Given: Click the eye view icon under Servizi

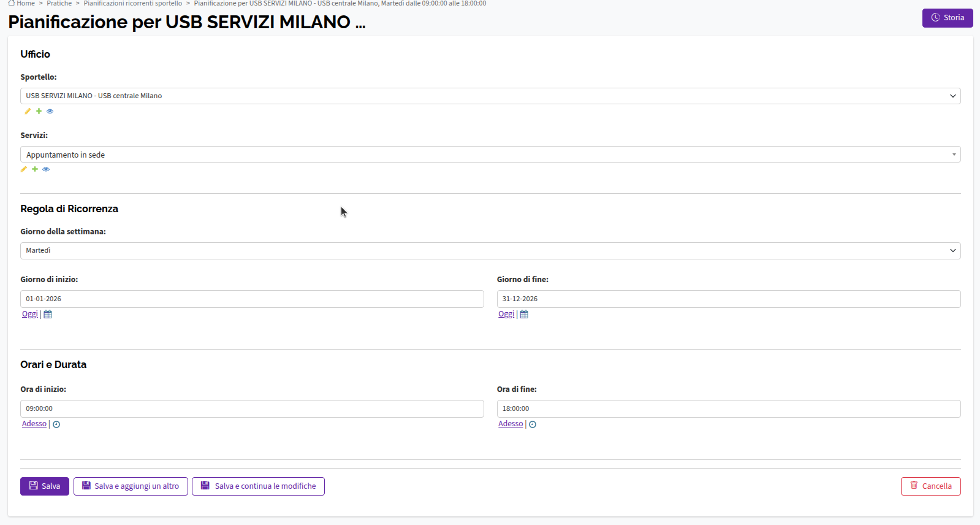Looking at the screenshot, I should (x=46, y=169).
